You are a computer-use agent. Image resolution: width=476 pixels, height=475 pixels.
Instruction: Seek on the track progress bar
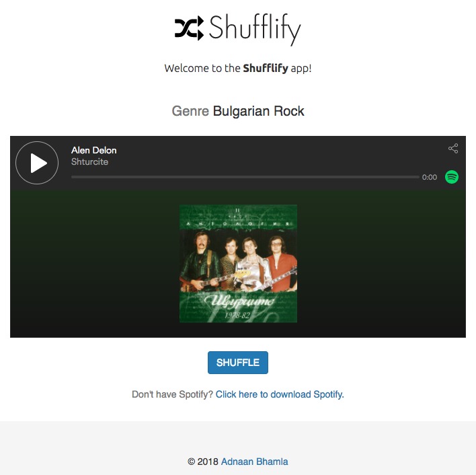245,177
